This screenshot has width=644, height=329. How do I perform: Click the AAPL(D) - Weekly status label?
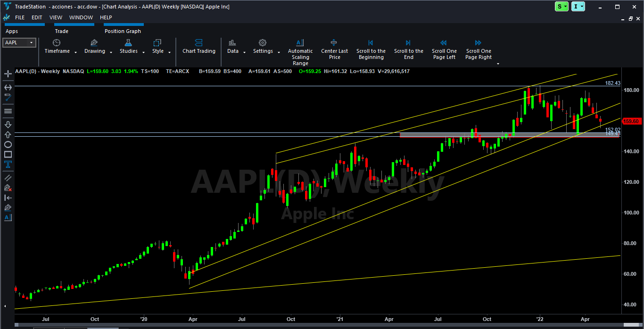click(x=37, y=71)
